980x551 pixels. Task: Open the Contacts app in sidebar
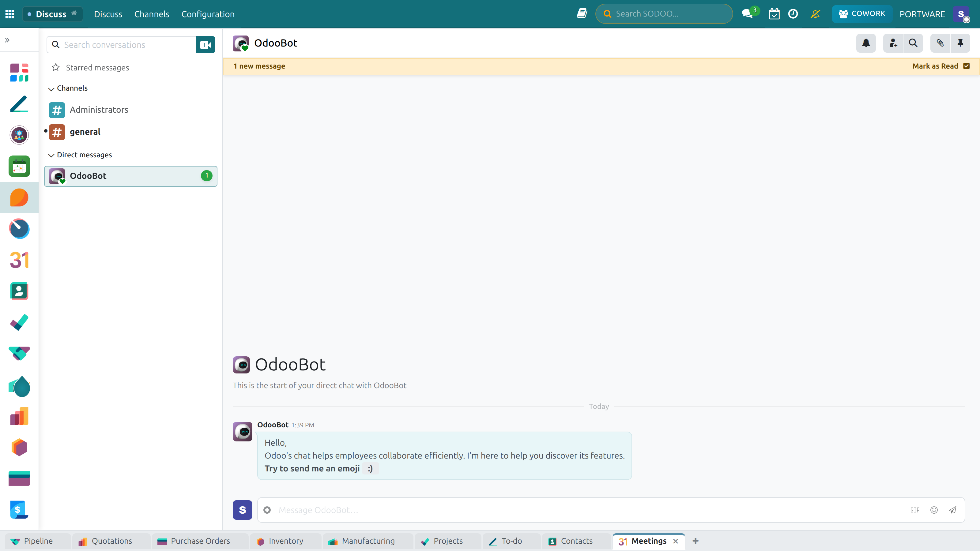click(x=19, y=291)
